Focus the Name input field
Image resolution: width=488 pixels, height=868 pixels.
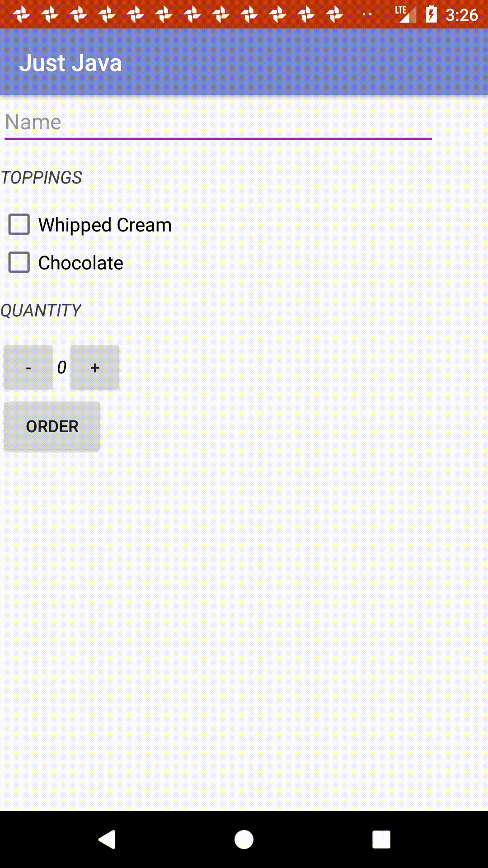(x=218, y=123)
